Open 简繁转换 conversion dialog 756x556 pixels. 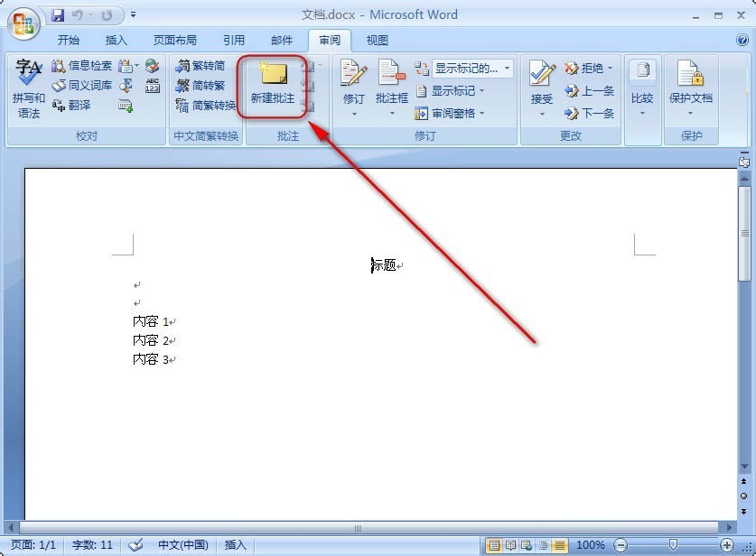click(x=206, y=106)
